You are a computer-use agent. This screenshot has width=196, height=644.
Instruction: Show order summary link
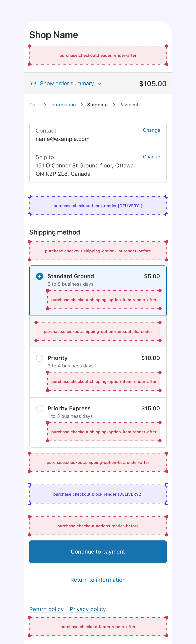pos(67,84)
